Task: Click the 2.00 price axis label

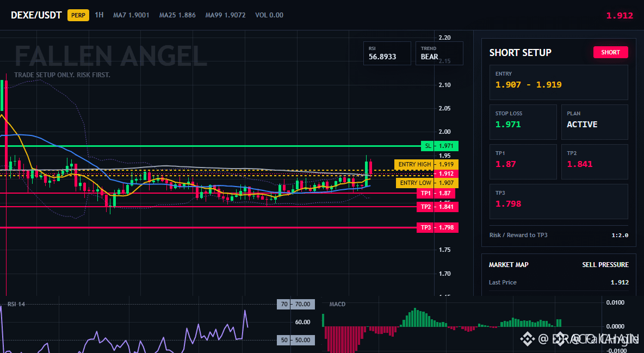Action: 445,132
